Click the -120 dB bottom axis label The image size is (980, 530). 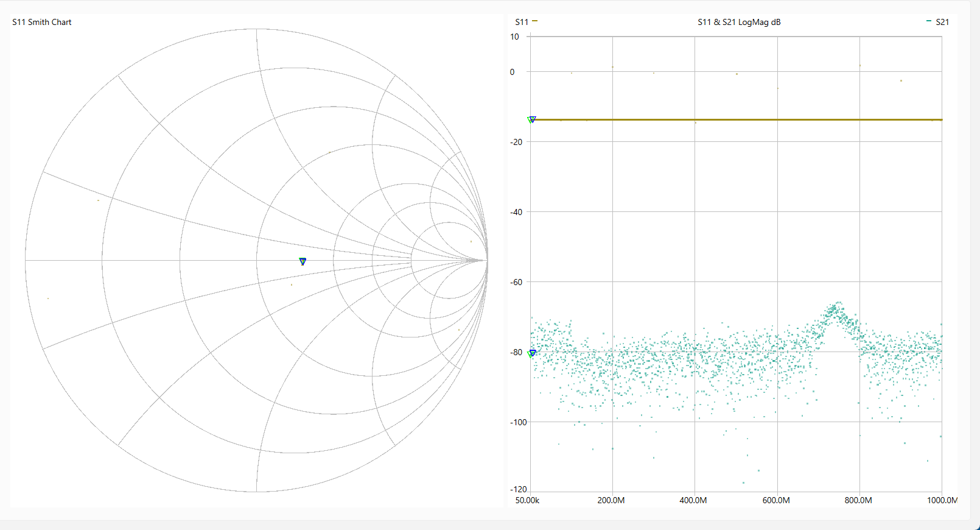518,489
